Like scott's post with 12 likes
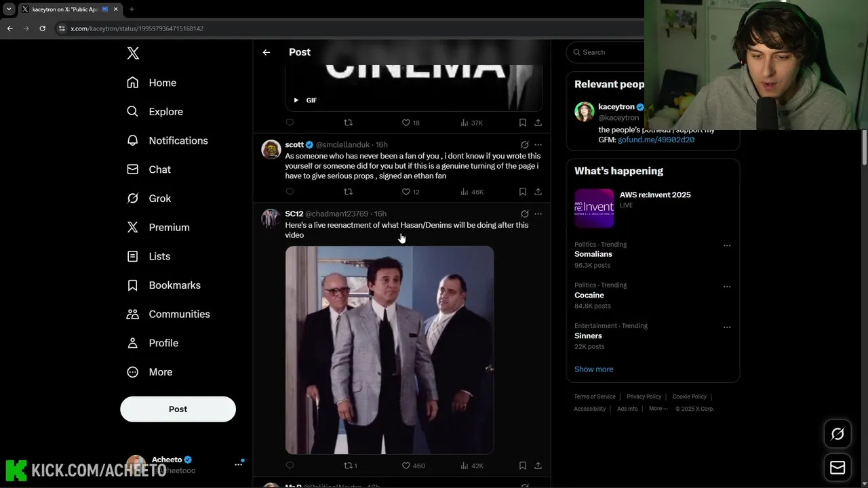Image resolution: width=868 pixels, height=488 pixels. pos(411,192)
